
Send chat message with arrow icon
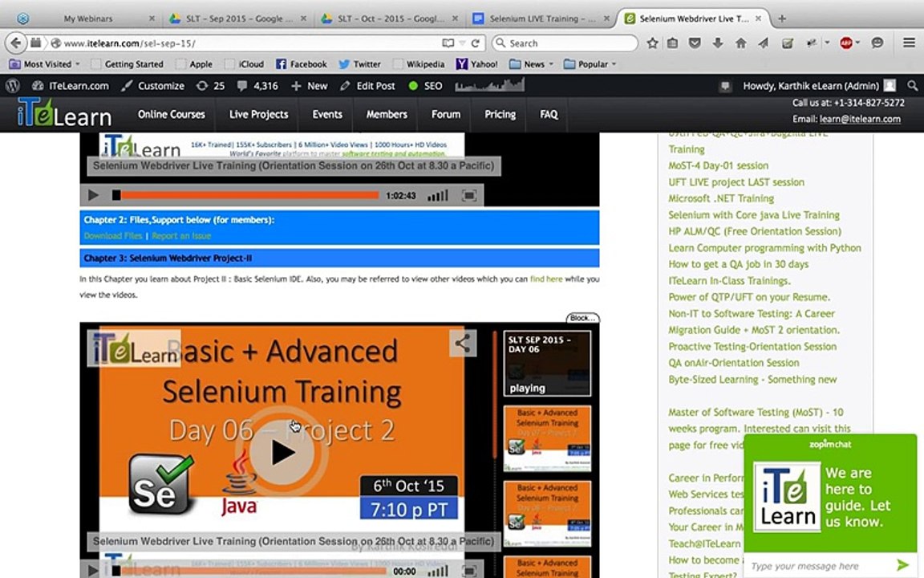(x=903, y=565)
